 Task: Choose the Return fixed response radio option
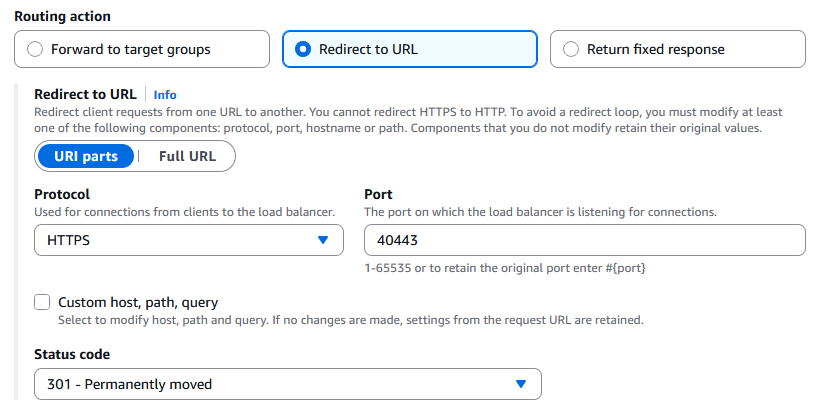tap(571, 49)
